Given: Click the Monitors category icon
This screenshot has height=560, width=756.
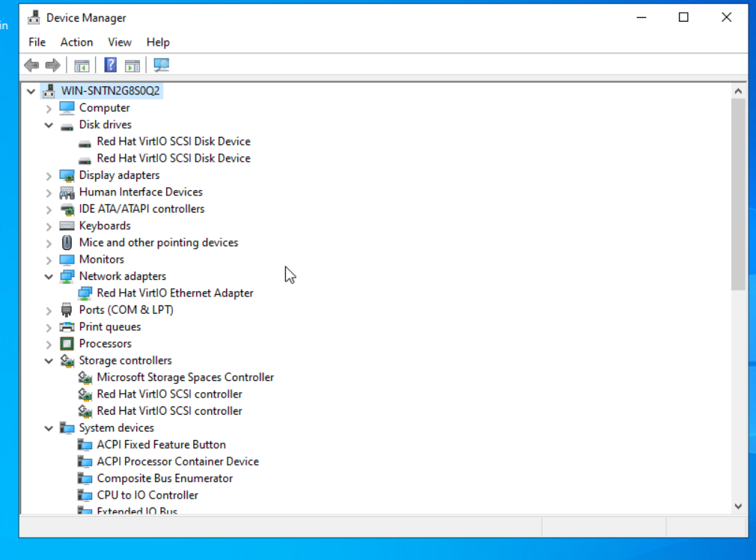Looking at the screenshot, I should point(67,260).
